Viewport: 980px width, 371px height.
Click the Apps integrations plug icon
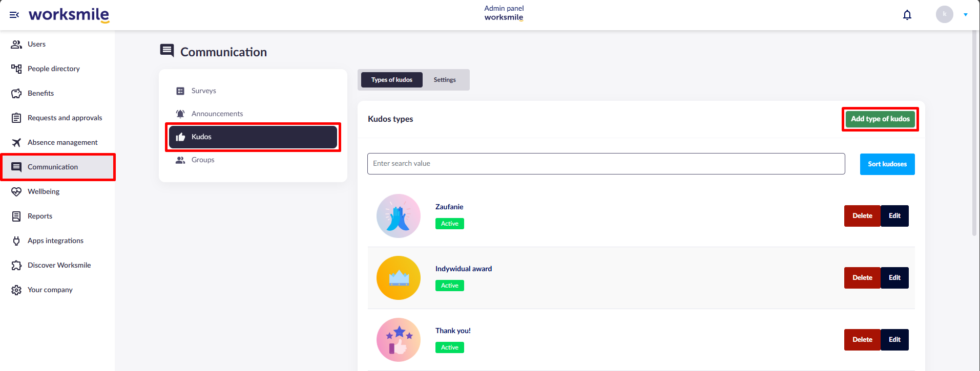16,241
